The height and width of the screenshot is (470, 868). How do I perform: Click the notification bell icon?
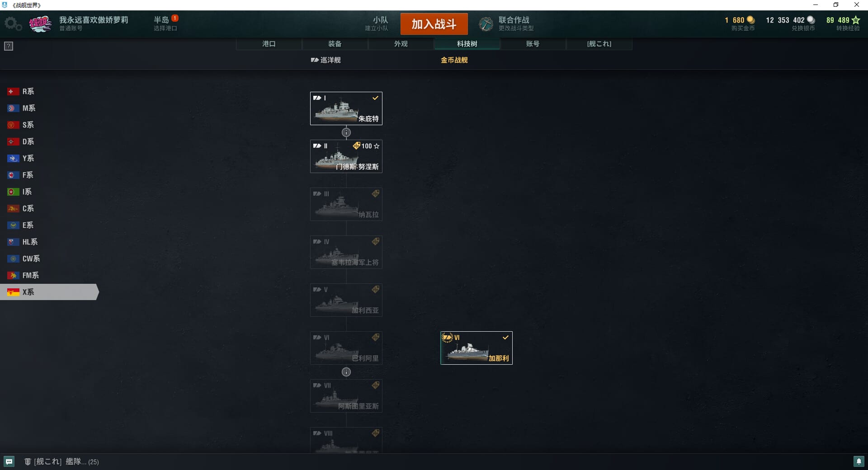click(x=859, y=461)
